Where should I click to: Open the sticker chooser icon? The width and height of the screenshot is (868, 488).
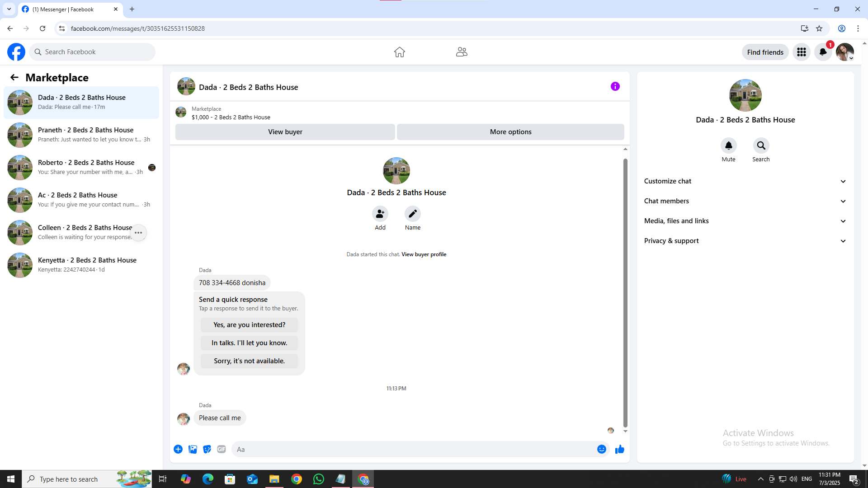207,449
